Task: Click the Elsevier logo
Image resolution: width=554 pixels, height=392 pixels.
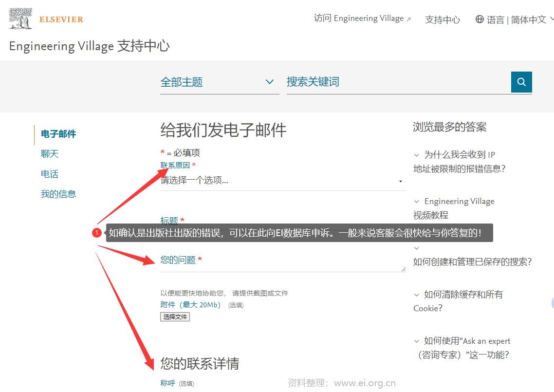Action: point(45,19)
